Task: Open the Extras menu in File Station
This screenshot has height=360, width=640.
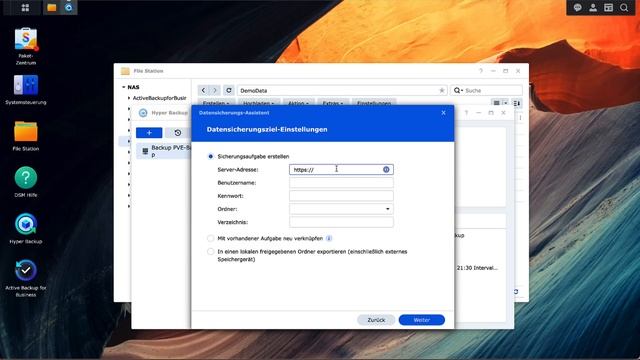Action: 333,102
